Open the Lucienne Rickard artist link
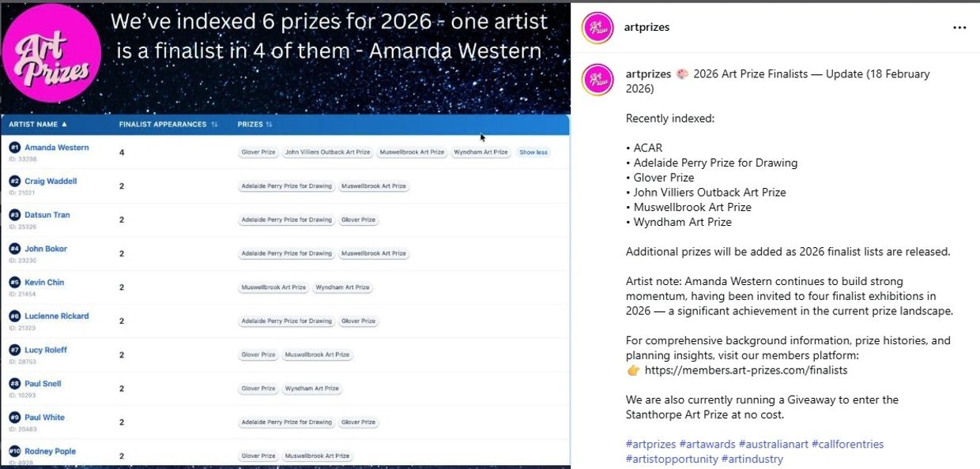Image resolution: width=980 pixels, height=469 pixels. point(56,316)
